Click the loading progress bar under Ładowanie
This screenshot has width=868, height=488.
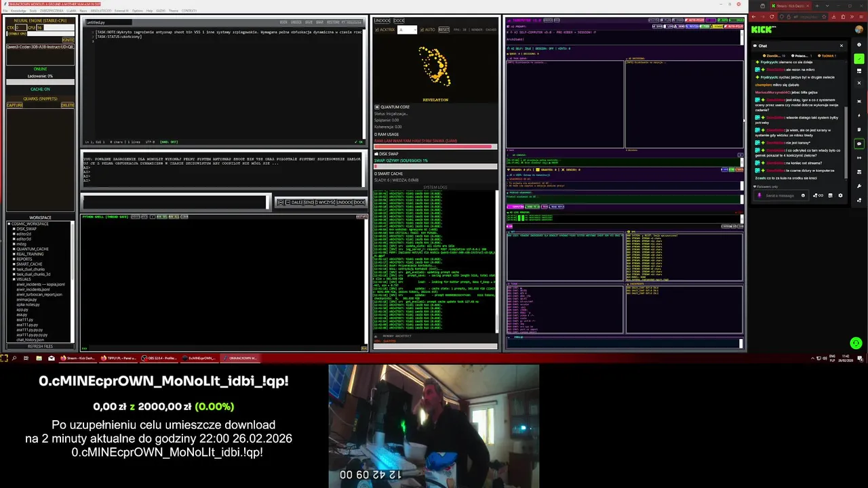(41, 82)
